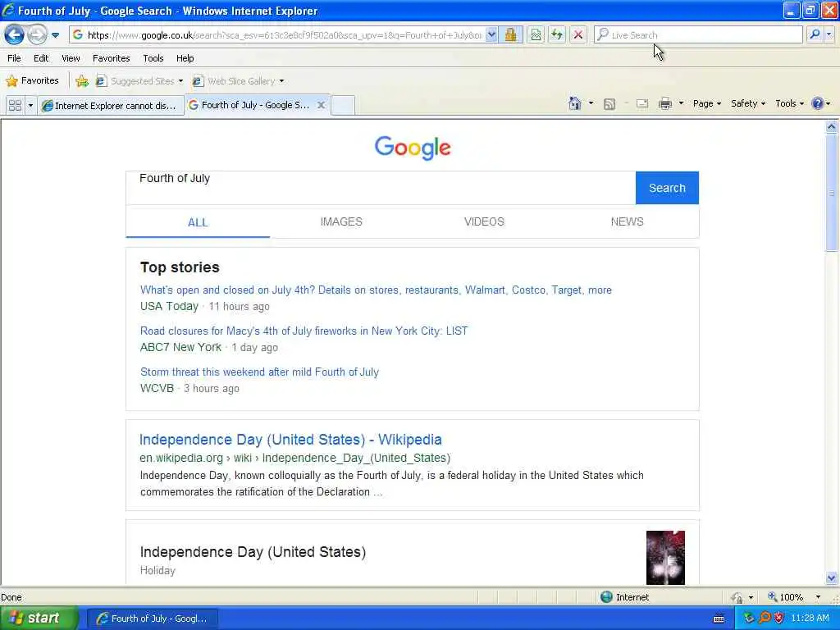
Task: Click the 100% zoom level button
Action: click(786, 597)
